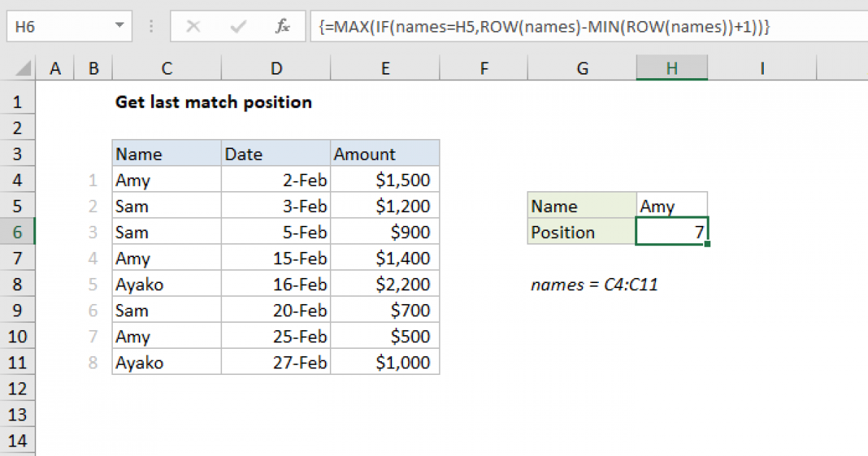Image resolution: width=868 pixels, height=456 pixels.
Task: Select the cell showing $2,200 for Ayako
Action: 385,284
